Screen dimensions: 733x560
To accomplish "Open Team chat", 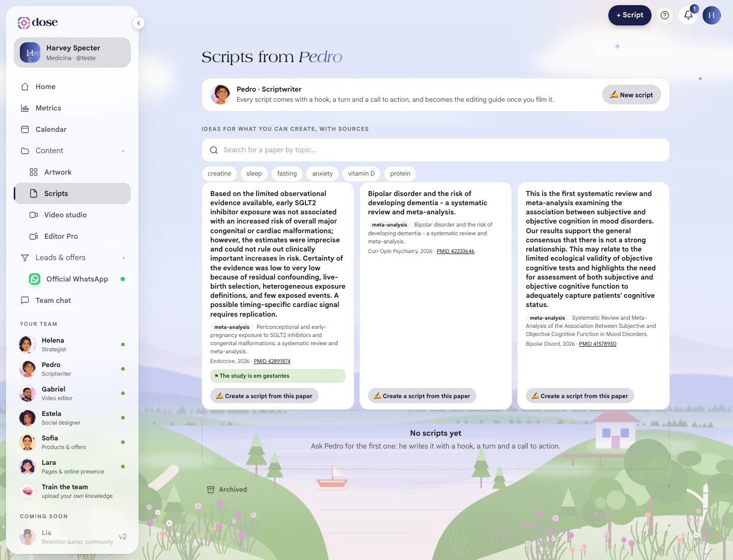I will (72, 300).
